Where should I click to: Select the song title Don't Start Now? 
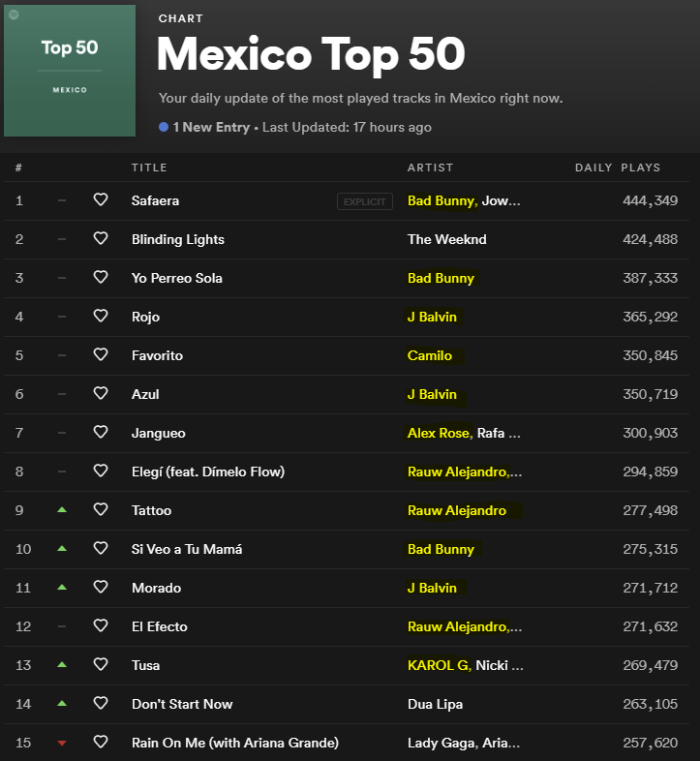tap(182, 704)
